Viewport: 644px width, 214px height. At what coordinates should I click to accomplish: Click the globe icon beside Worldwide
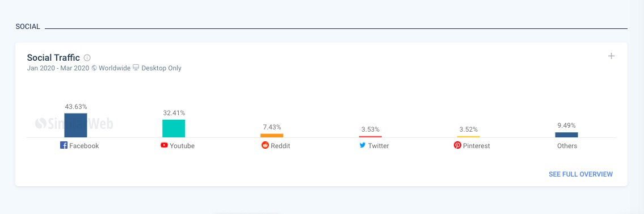tap(94, 68)
